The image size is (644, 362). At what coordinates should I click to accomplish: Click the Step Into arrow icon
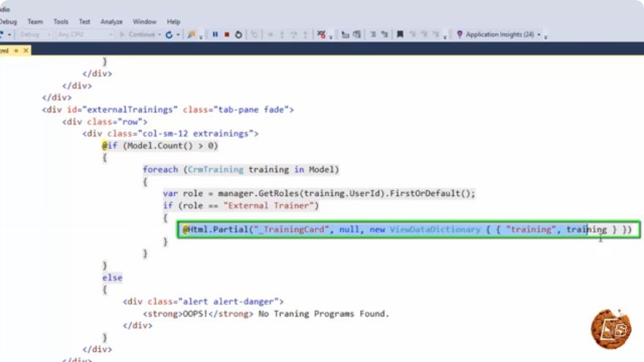282,35
